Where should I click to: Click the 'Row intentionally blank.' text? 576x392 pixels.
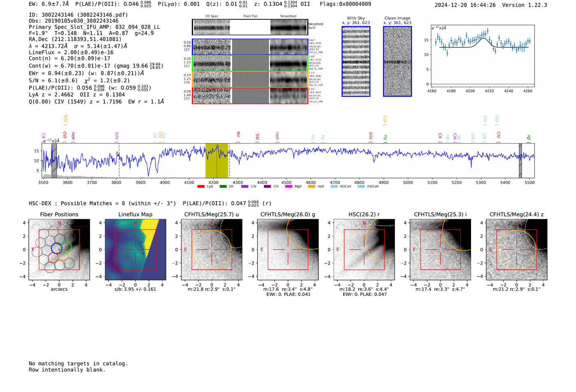[67, 370]
